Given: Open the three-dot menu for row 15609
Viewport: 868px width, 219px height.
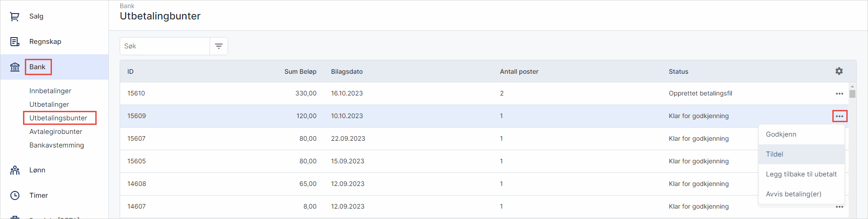Looking at the screenshot, I should [x=840, y=116].
